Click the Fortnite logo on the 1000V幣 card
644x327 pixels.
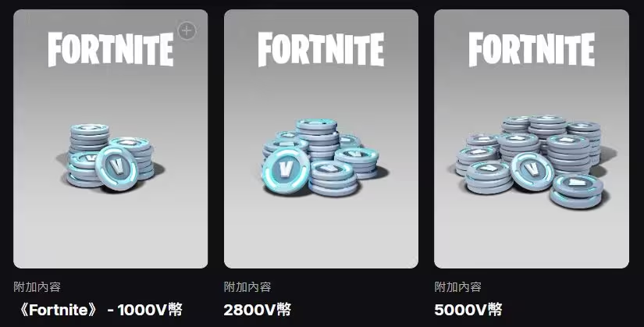111,49
